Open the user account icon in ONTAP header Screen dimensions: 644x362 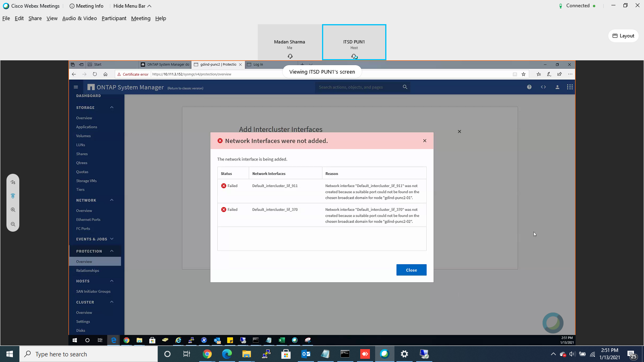pos(557,87)
